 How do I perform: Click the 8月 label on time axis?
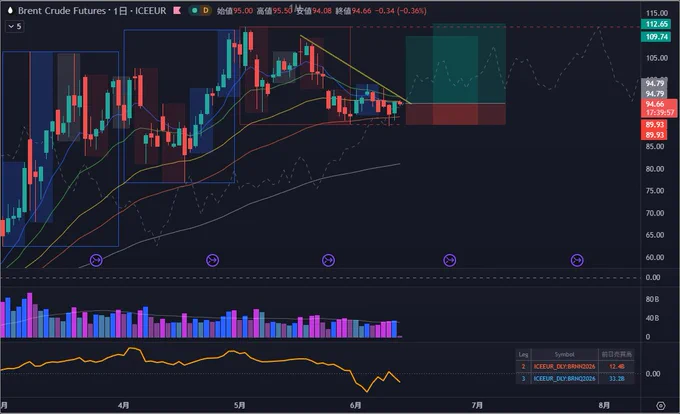point(604,406)
